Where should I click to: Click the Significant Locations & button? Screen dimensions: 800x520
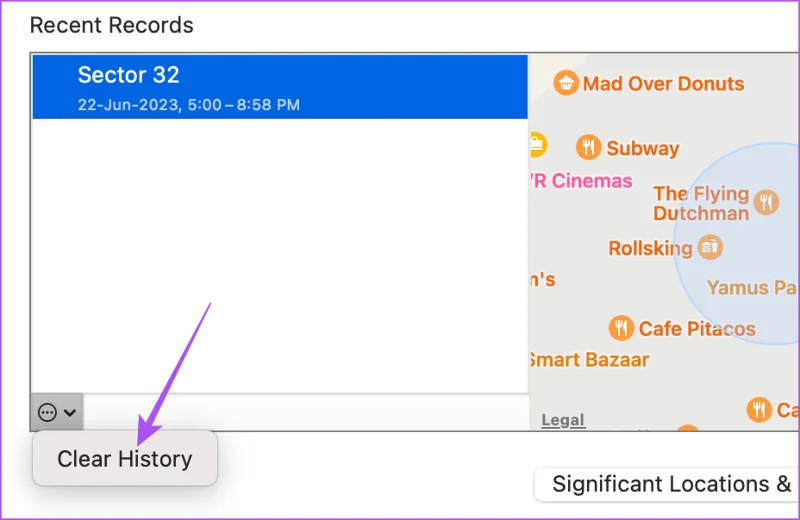[667, 484]
